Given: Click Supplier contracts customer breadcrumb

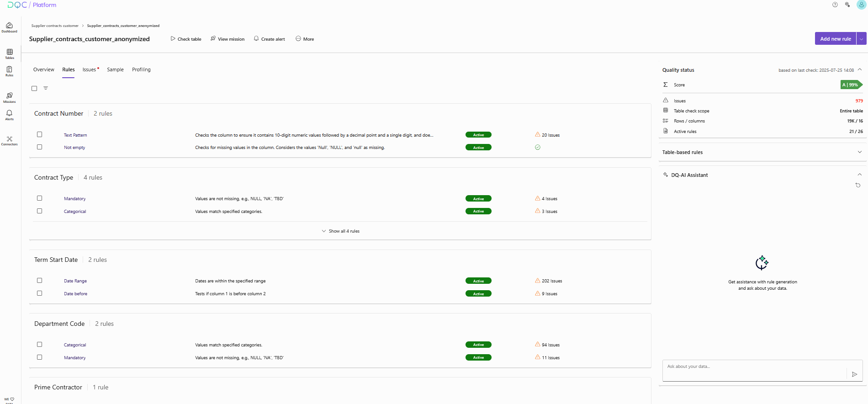Looking at the screenshot, I should point(55,26).
